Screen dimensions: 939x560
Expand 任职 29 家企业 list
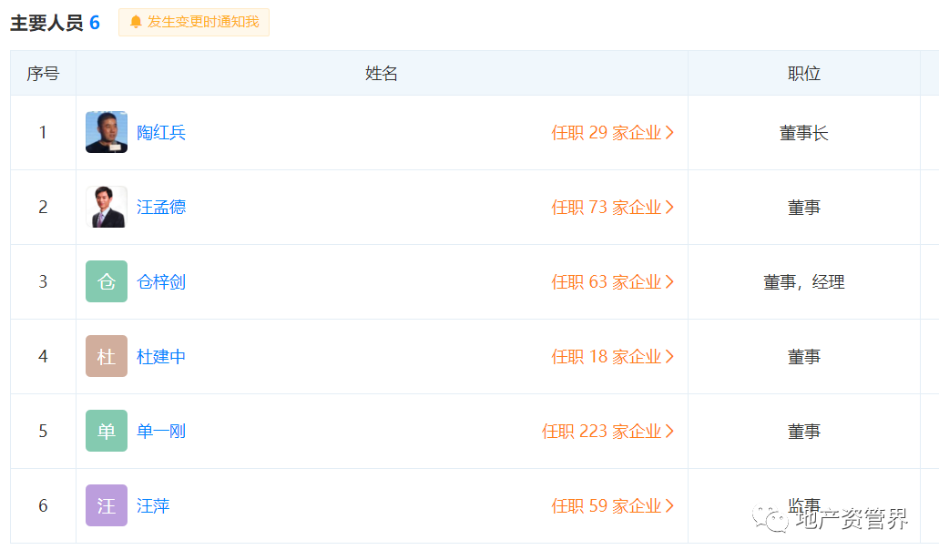612,133
